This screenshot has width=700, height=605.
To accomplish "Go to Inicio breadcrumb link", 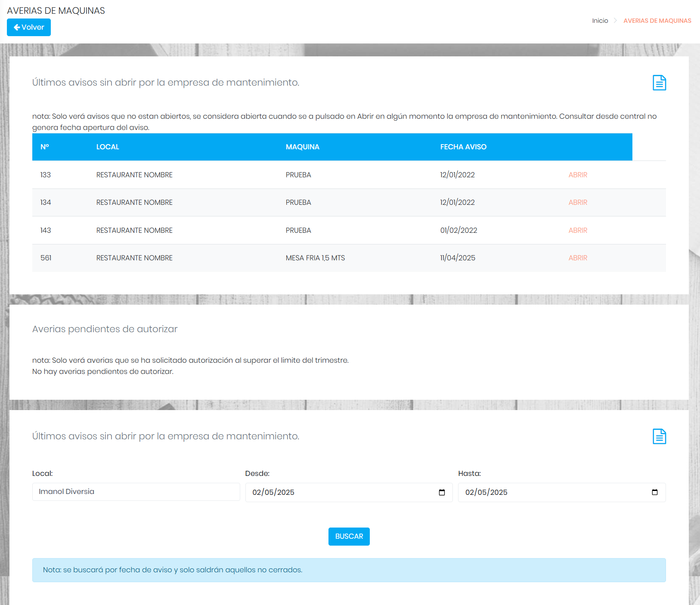I will click(x=600, y=21).
